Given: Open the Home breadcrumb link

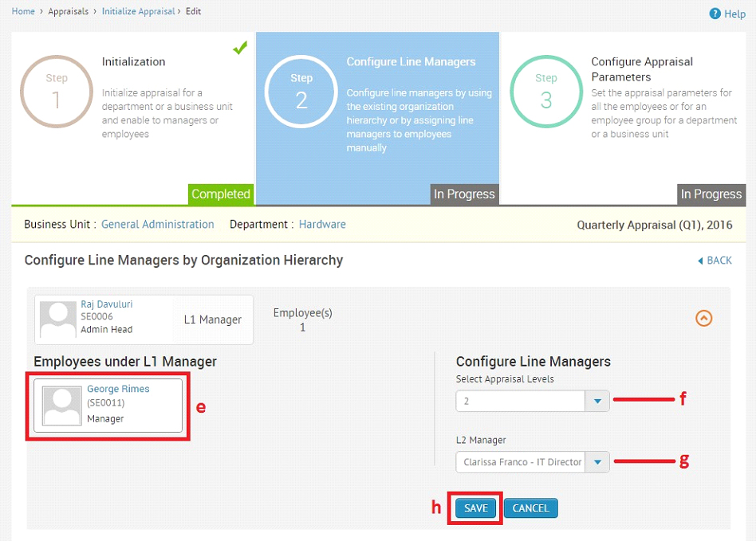Looking at the screenshot, I should [x=23, y=11].
